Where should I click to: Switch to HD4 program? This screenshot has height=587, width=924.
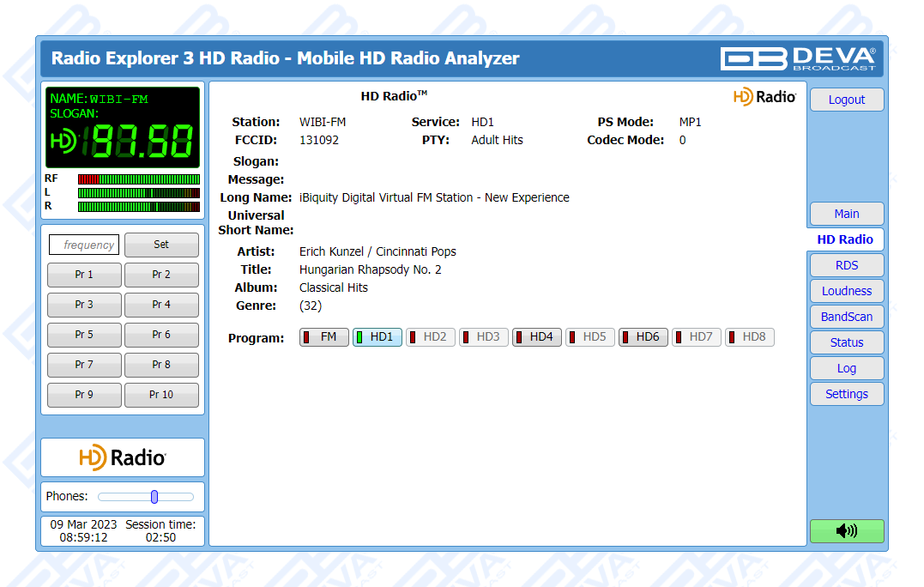537,337
